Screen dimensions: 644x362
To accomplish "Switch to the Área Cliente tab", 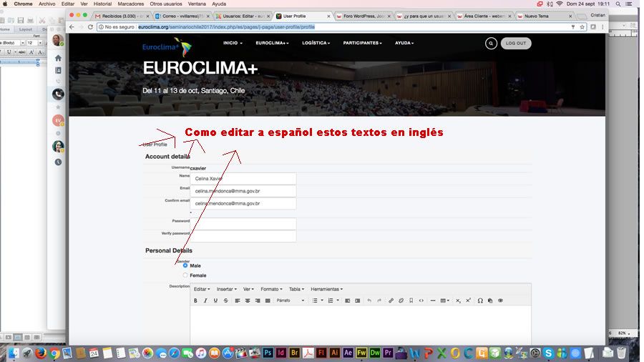I will click(484, 16).
